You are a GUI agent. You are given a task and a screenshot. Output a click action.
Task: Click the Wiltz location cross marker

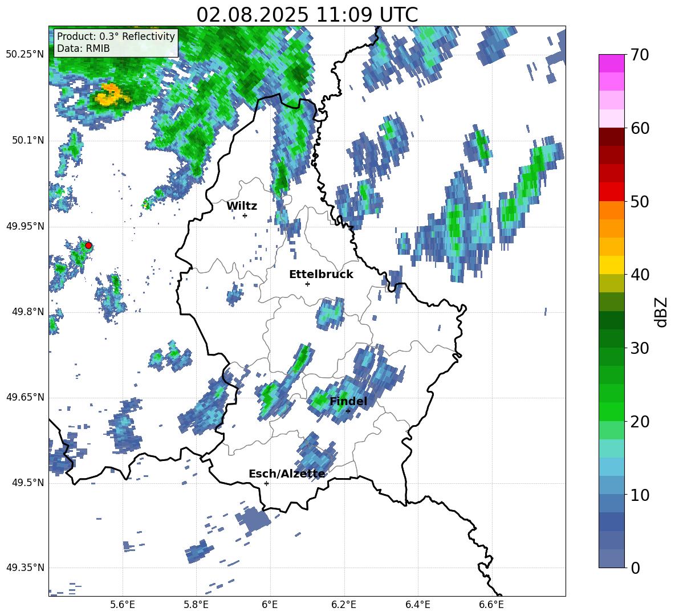pos(245,215)
